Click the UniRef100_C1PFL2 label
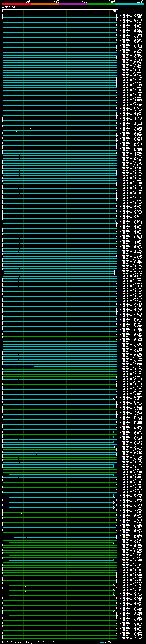This screenshot has width=146, height=644. tap(131, 615)
